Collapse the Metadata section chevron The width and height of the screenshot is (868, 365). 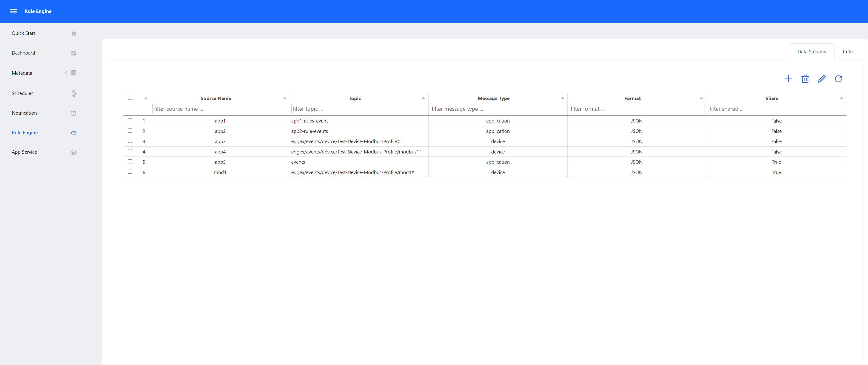click(x=66, y=73)
